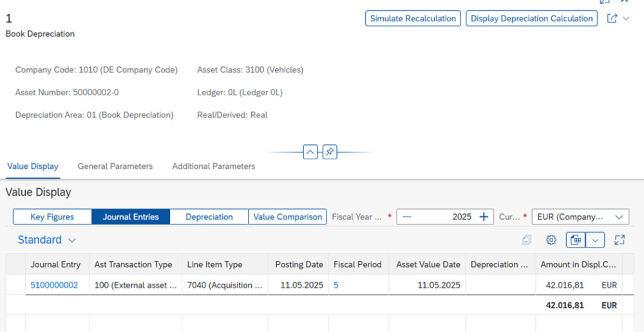This screenshot has height=332, width=644.
Task: Export table to spreadsheet
Action: click(x=576, y=240)
